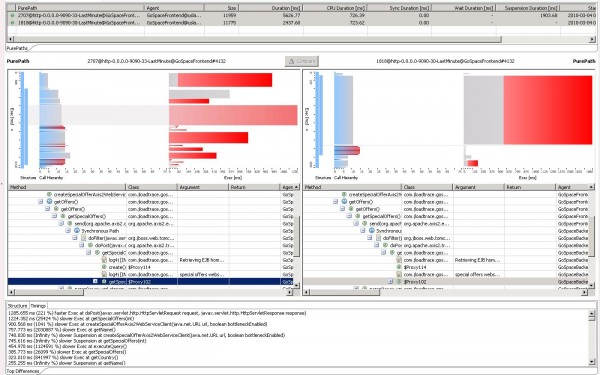Screen dimensions: 600x375
Task: Click the blue getOffers() node icon in left tree
Action: point(49,202)
